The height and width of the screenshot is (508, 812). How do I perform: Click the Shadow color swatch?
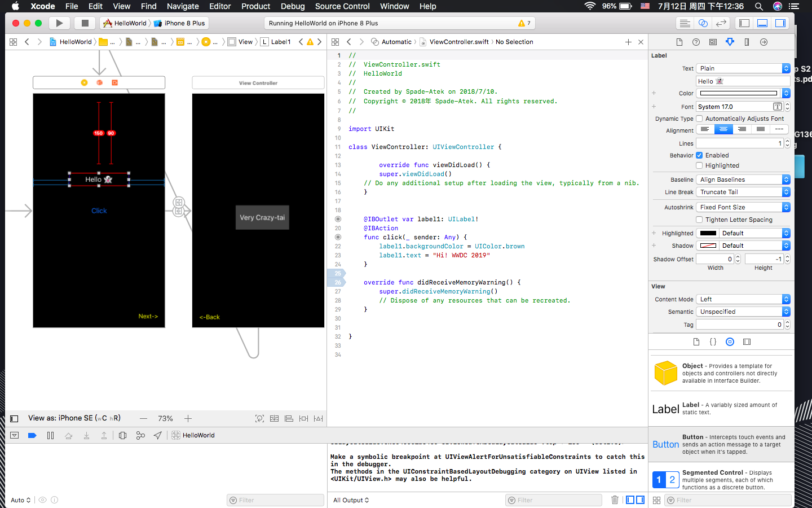coord(708,246)
